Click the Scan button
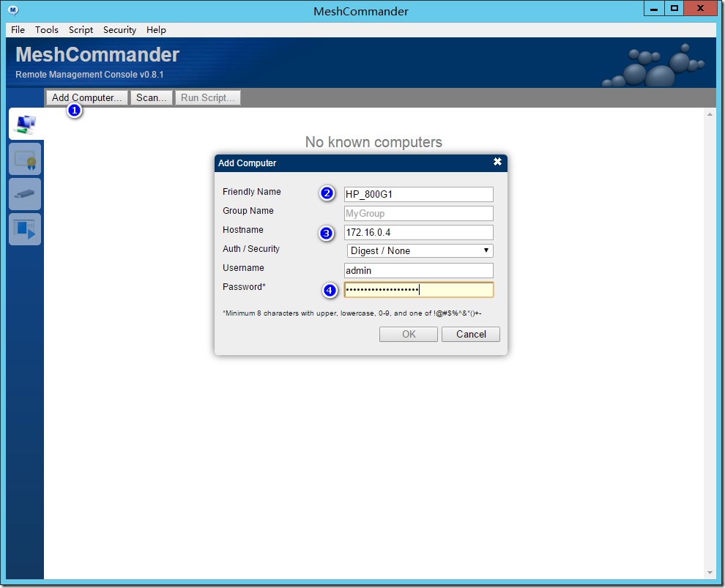 tap(151, 97)
